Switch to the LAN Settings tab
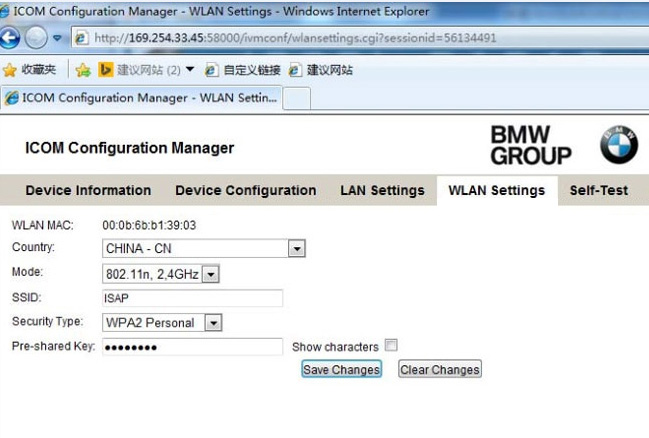The height and width of the screenshot is (438, 649). (x=382, y=190)
